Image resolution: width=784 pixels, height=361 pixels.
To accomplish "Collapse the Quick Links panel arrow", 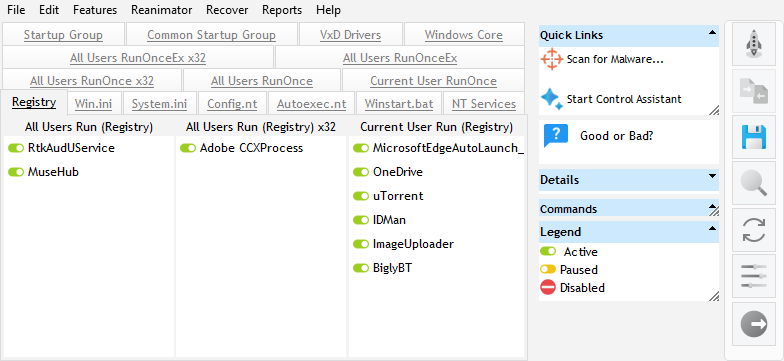I will coord(712,32).
